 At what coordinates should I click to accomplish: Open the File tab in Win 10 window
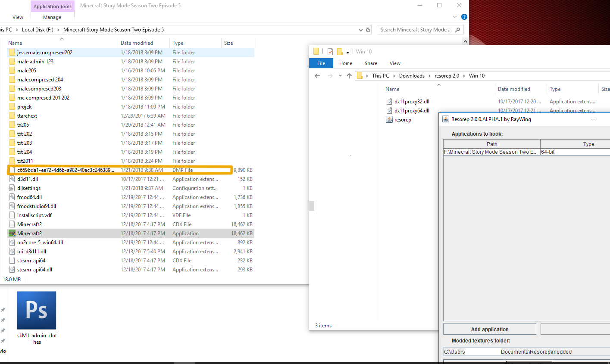tap(321, 63)
